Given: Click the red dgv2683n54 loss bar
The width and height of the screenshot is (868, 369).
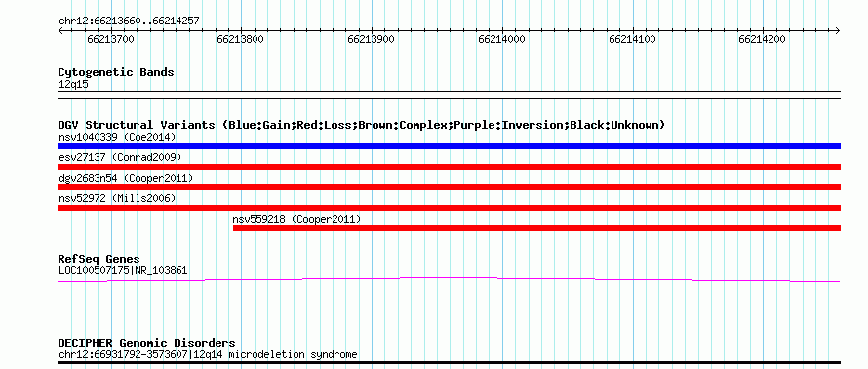Looking at the screenshot, I should 449,187.
